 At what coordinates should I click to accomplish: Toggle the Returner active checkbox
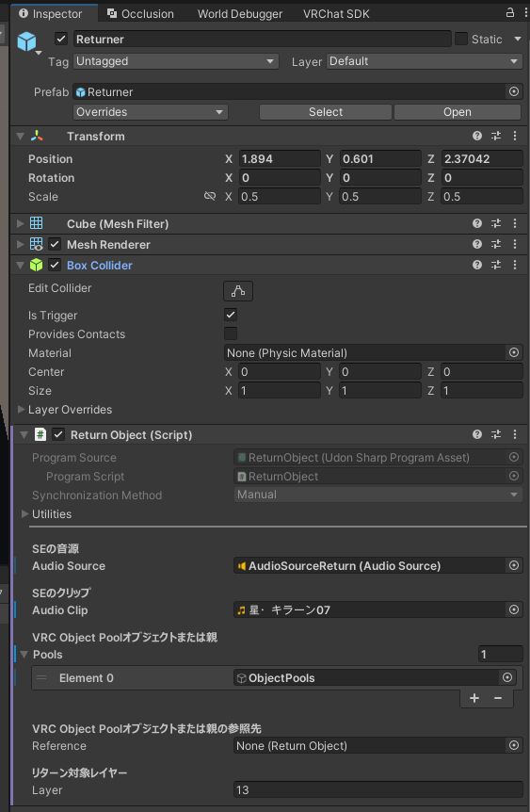(x=61, y=39)
